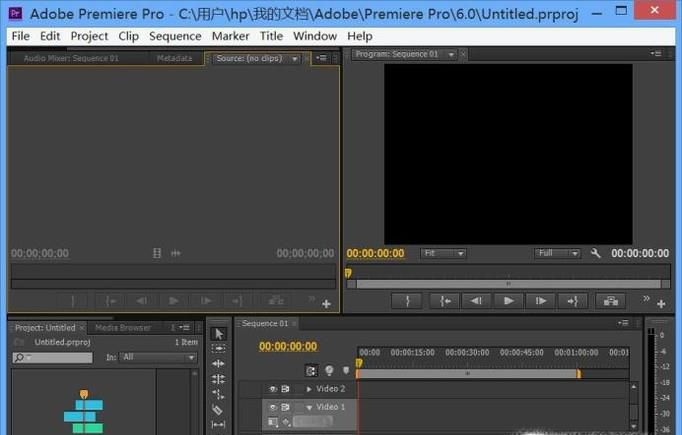Select the Ripple Edit tool
682x435 pixels.
point(218,363)
